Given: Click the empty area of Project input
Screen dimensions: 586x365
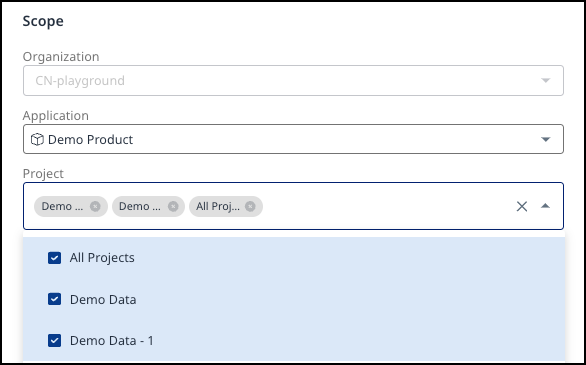Looking at the screenshot, I should 385,206.
